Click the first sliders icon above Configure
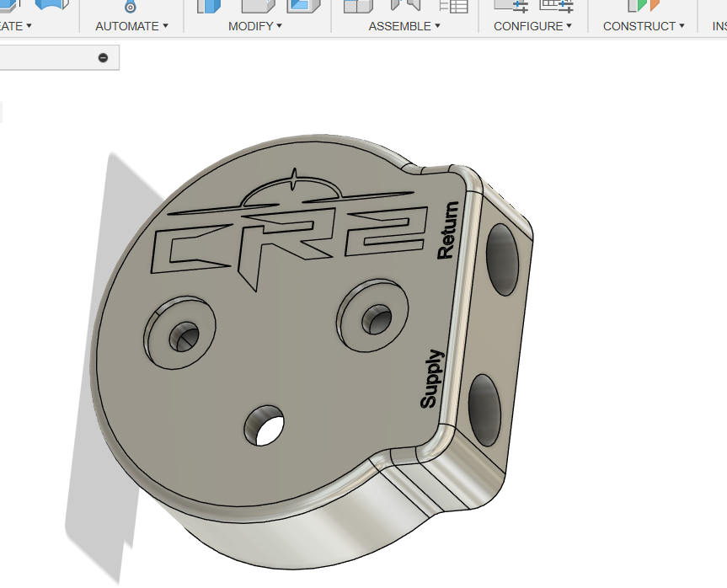The width and height of the screenshot is (727, 588). point(511,6)
